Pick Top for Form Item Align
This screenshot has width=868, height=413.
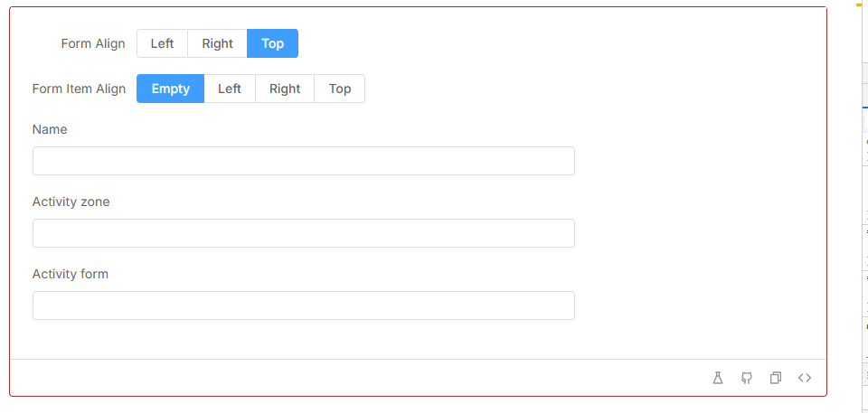coord(339,89)
